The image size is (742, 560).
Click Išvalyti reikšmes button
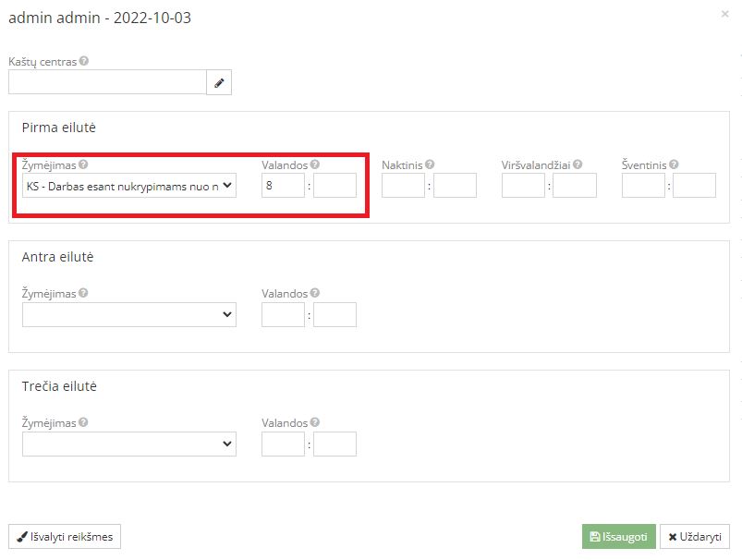tap(65, 537)
